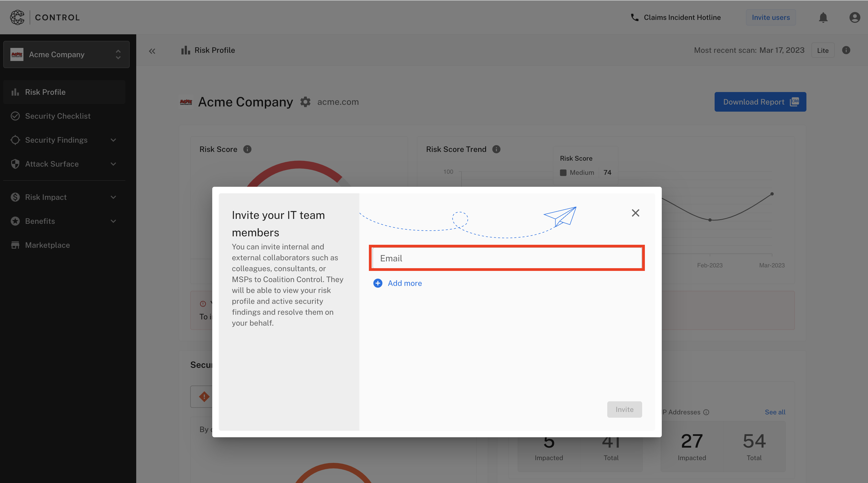Open Security Checklist in the sidebar
Image resolution: width=868 pixels, height=483 pixels.
click(64, 116)
